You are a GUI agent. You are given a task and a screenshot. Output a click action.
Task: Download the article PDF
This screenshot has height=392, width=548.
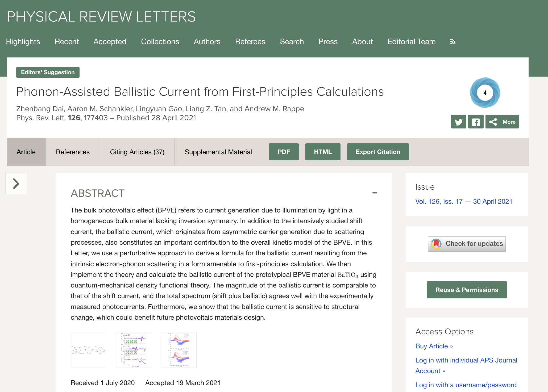284,152
